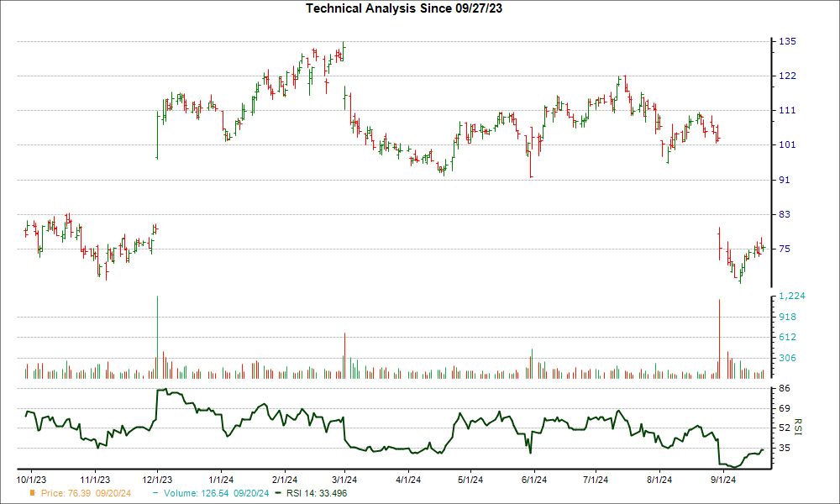
Task: Click the vertical RSI axis title
Action: point(798,427)
